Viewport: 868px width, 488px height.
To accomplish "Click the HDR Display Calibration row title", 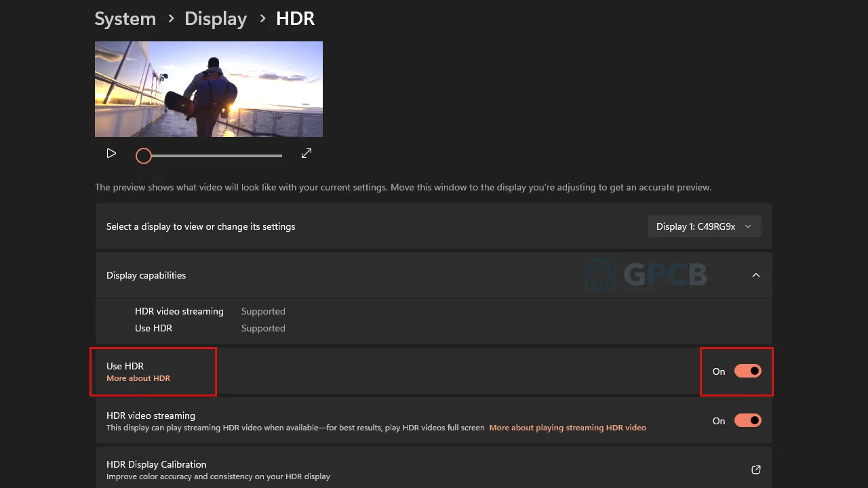I will (x=157, y=464).
